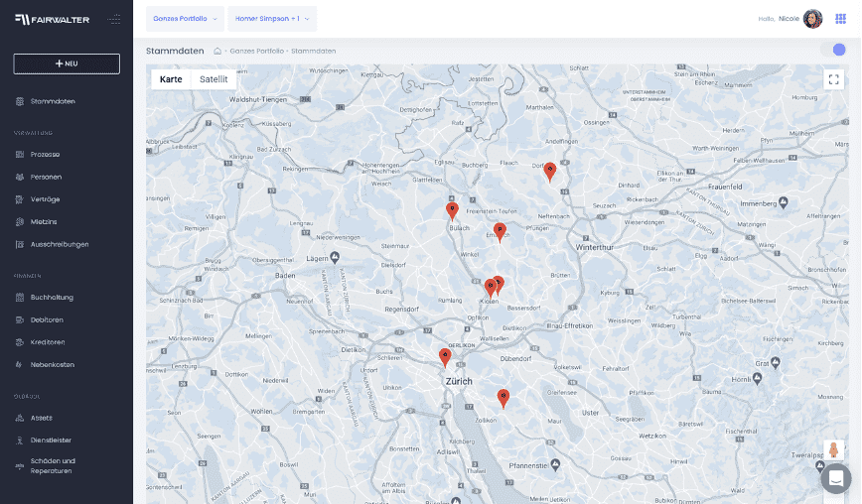The image size is (862, 504).
Task: Click the Buchhaltung sidebar icon
Action: tap(20, 298)
